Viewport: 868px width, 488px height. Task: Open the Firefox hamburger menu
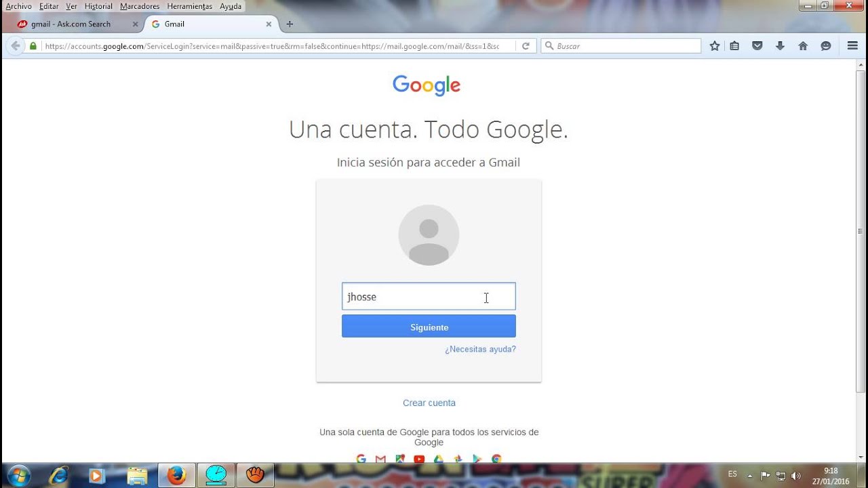(852, 46)
